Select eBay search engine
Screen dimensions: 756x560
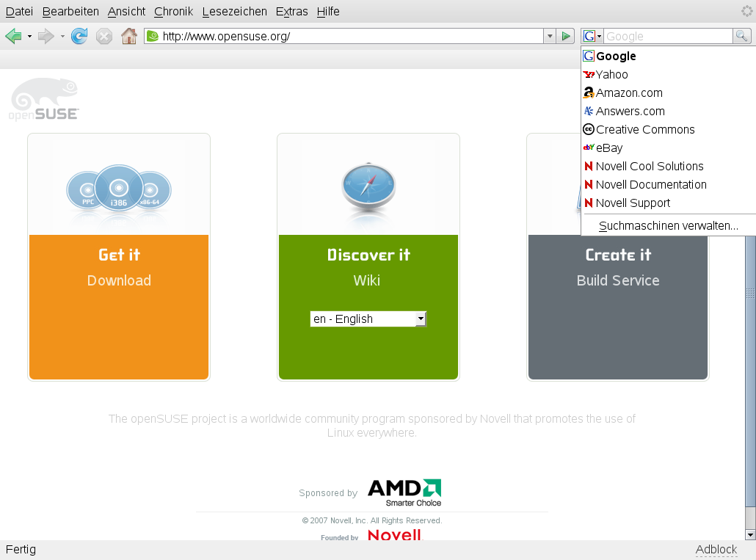(x=668, y=148)
